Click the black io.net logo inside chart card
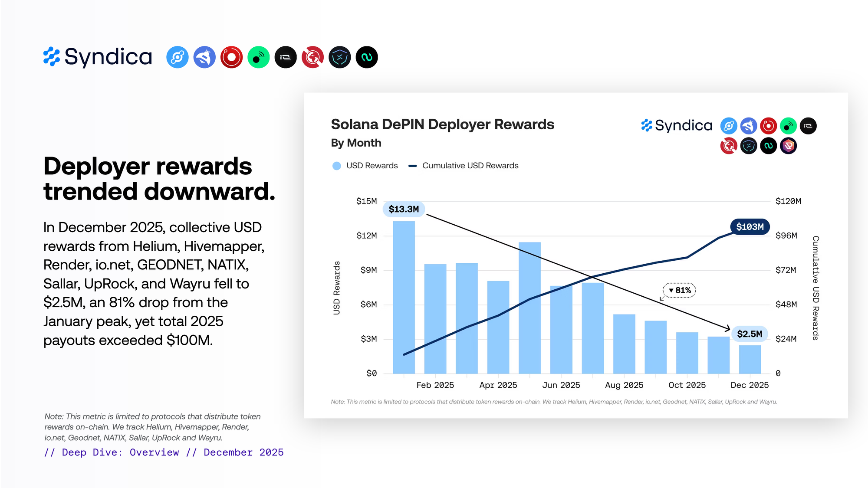The image size is (868, 488). [x=808, y=126]
